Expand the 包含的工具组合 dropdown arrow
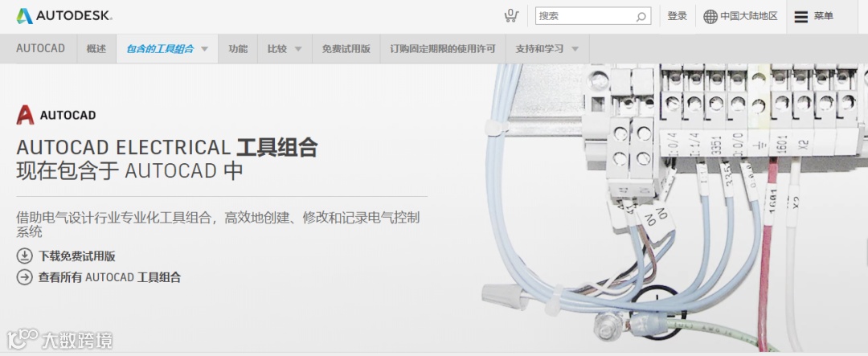The width and height of the screenshot is (868, 356). (x=204, y=49)
